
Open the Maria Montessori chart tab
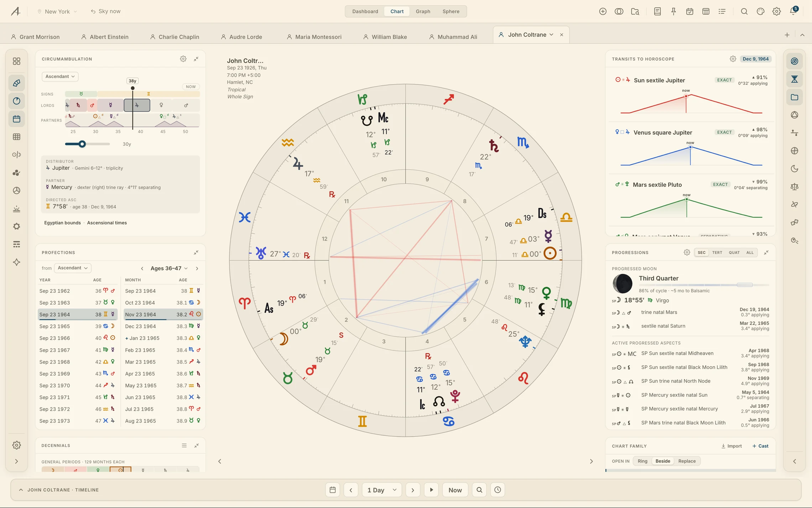pos(314,37)
